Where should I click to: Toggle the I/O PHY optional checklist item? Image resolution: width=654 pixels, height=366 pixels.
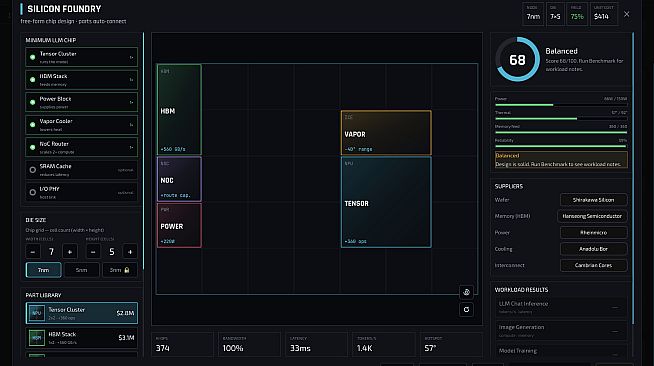tap(81, 192)
